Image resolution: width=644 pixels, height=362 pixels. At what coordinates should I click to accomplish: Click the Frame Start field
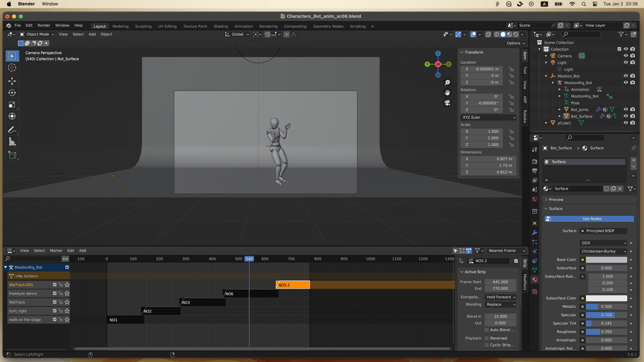click(x=500, y=282)
